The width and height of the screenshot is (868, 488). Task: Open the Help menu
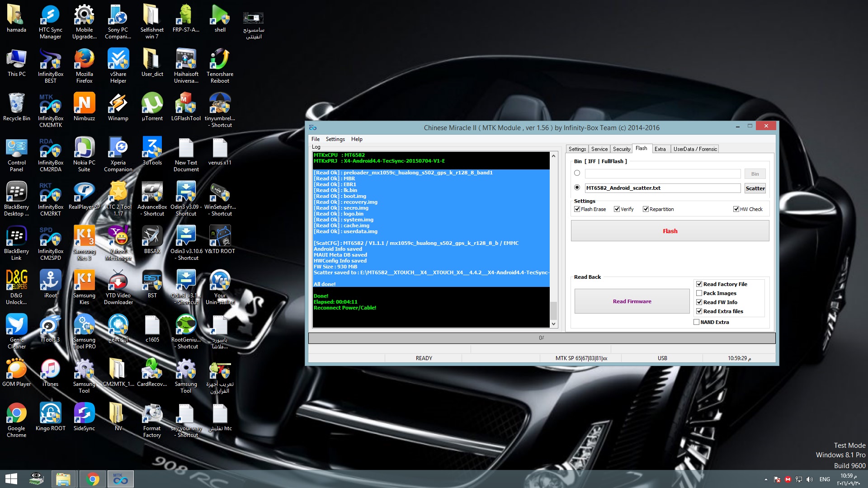pyautogui.click(x=357, y=139)
